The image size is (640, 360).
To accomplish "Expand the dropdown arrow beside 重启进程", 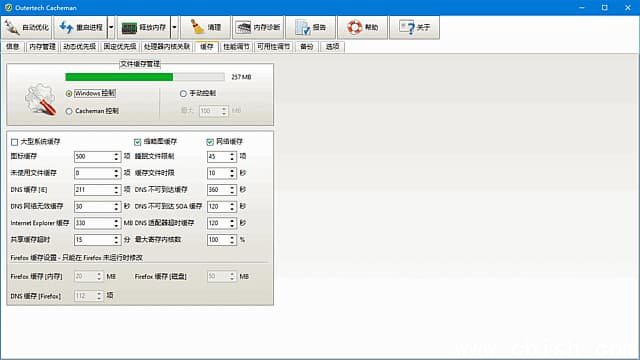I will [x=111, y=28].
